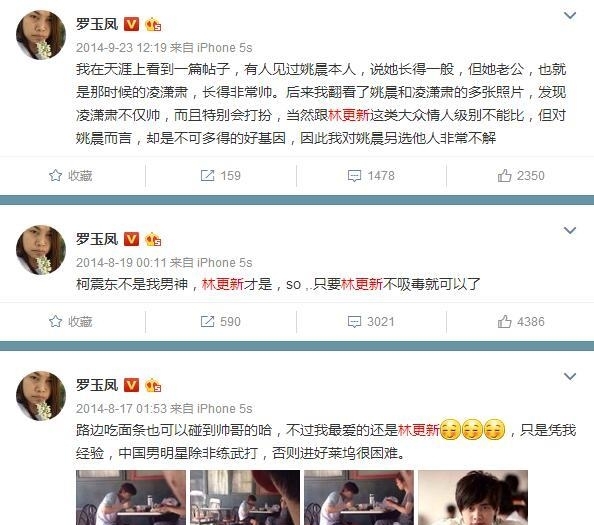Toggle 收藏 star on the second post
This screenshot has width=594, height=525.
coord(70,322)
